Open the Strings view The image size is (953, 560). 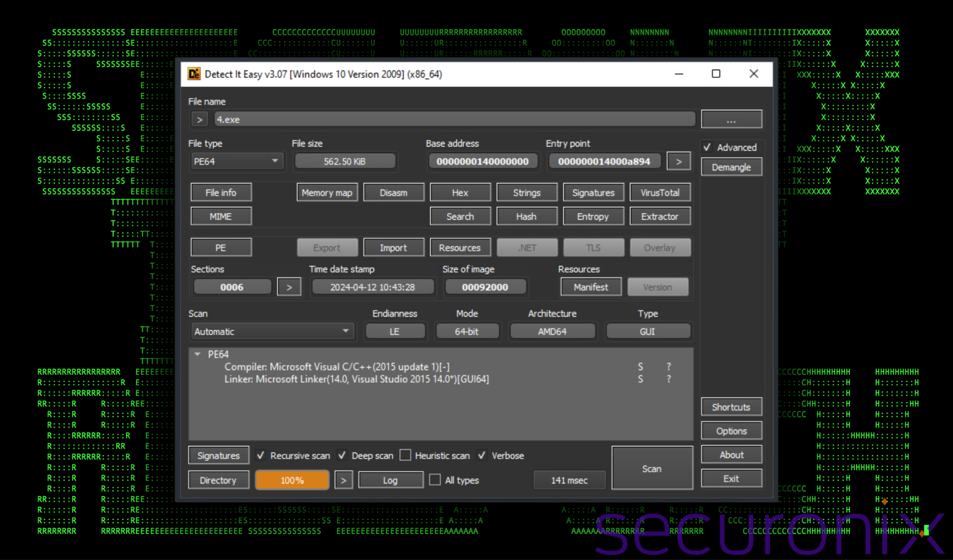tap(526, 193)
